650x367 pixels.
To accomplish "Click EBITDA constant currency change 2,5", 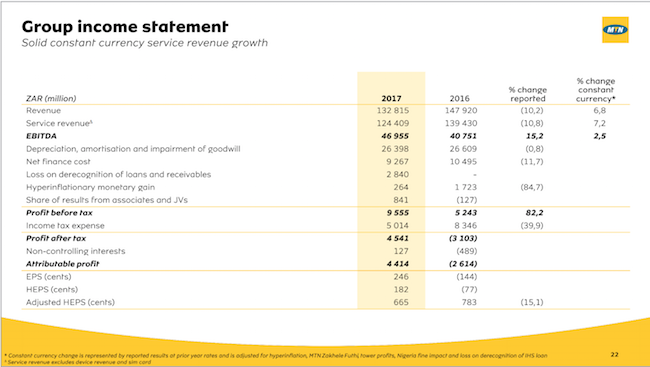I will [599, 136].
